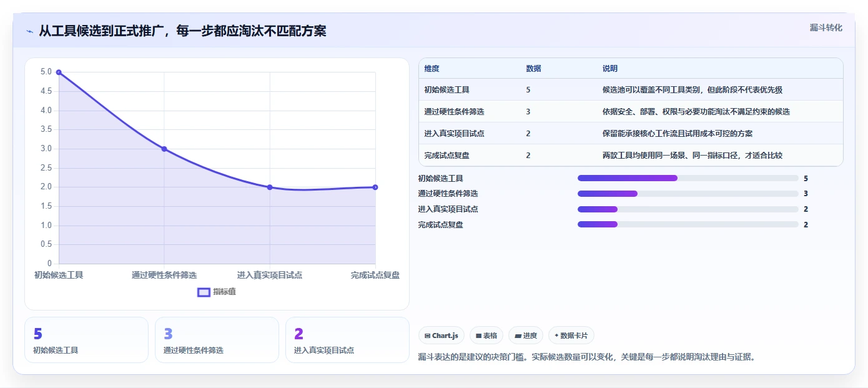Click x-axis label 进入真实项目试点 on chart
The width and height of the screenshot is (868, 388).
coord(270,275)
